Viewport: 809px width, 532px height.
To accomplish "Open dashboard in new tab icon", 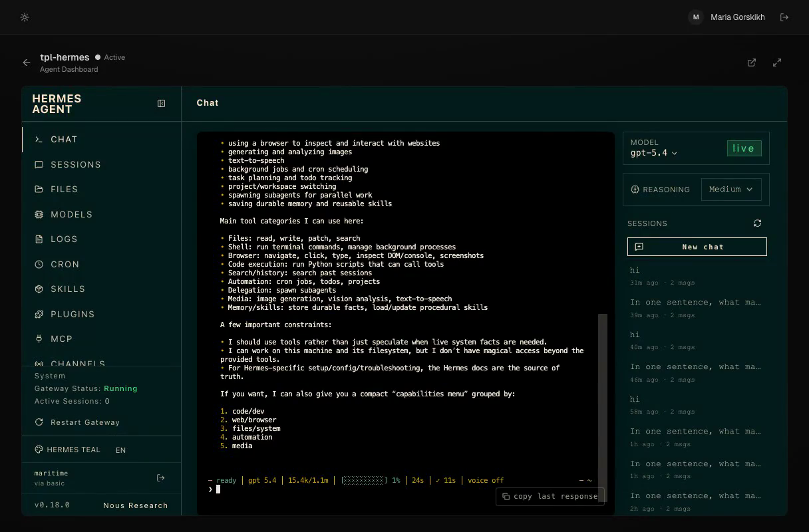I will (x=752, y=63).
